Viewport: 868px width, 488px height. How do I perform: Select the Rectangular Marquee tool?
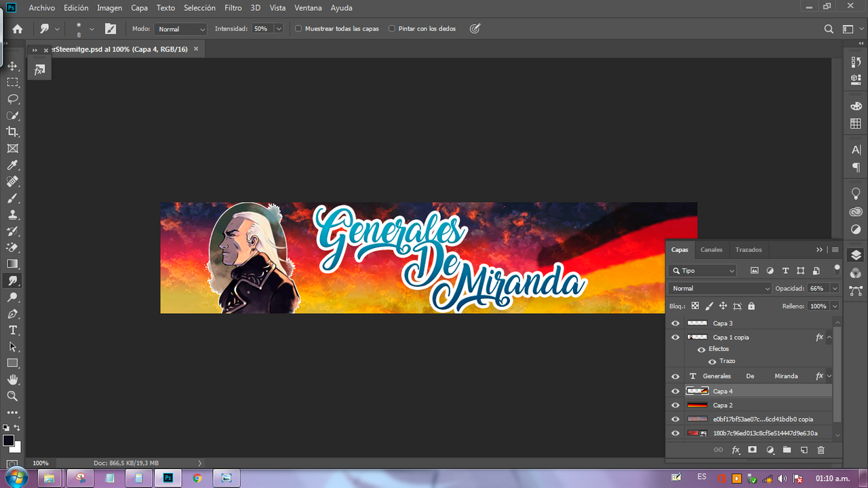pos(12,82)
